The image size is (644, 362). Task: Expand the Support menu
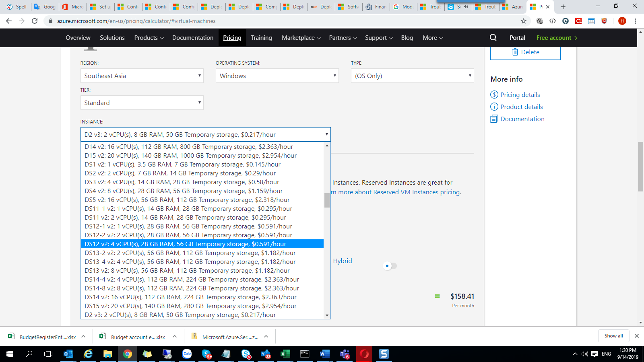pos(379,37)
